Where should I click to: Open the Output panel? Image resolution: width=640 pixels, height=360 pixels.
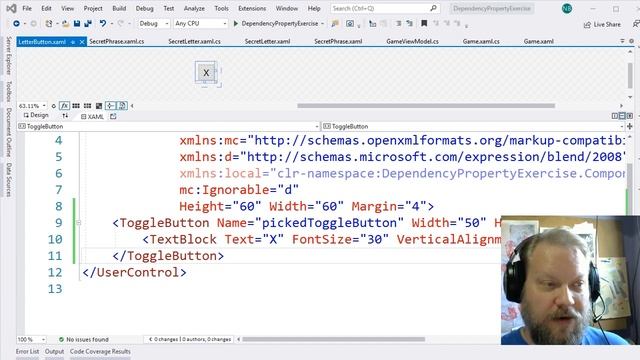[54, 351]
